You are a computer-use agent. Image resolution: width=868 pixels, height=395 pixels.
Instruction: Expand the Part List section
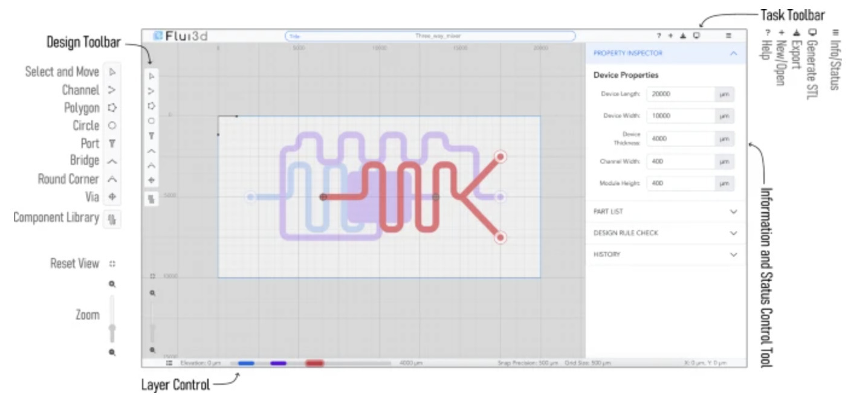pyautogui.click(x=666, y=211)
